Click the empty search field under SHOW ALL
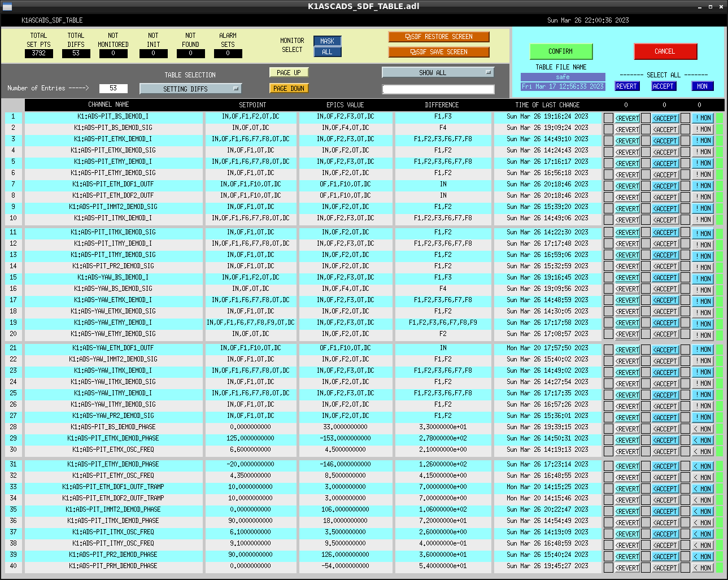Image resolution: width=728 pixels, height=580 pixels. point(438,89)
